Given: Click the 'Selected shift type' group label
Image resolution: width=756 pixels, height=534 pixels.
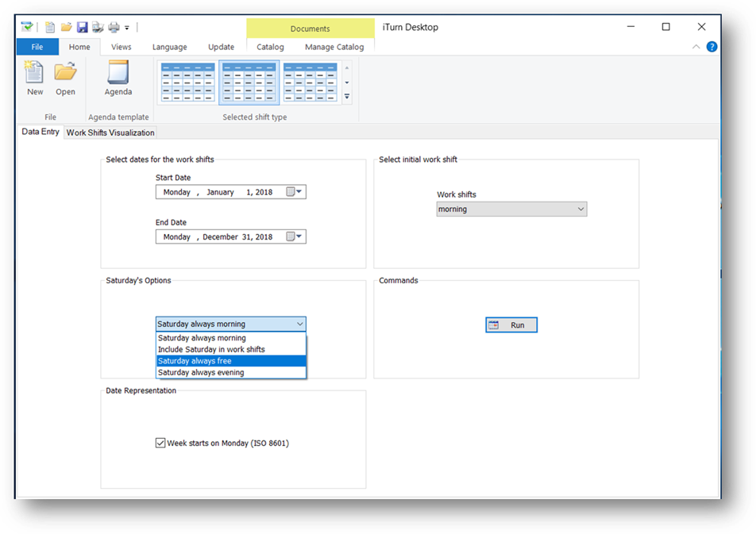Looking at the screenshot, I should pos(255,117).
